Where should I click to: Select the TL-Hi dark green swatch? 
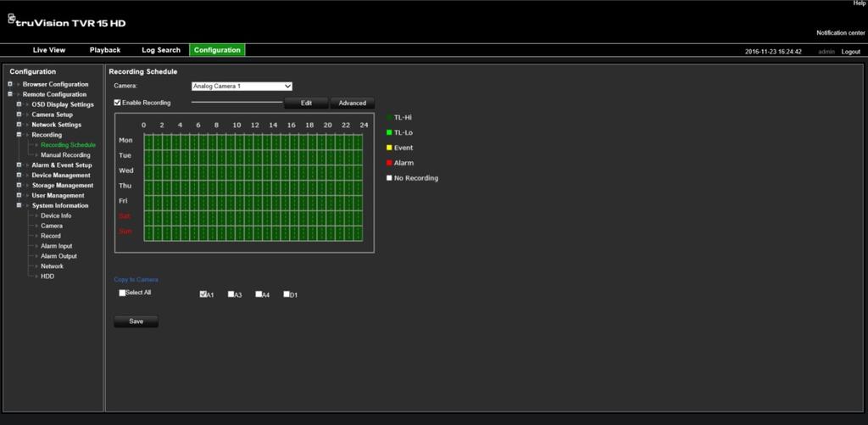[389, 117]
